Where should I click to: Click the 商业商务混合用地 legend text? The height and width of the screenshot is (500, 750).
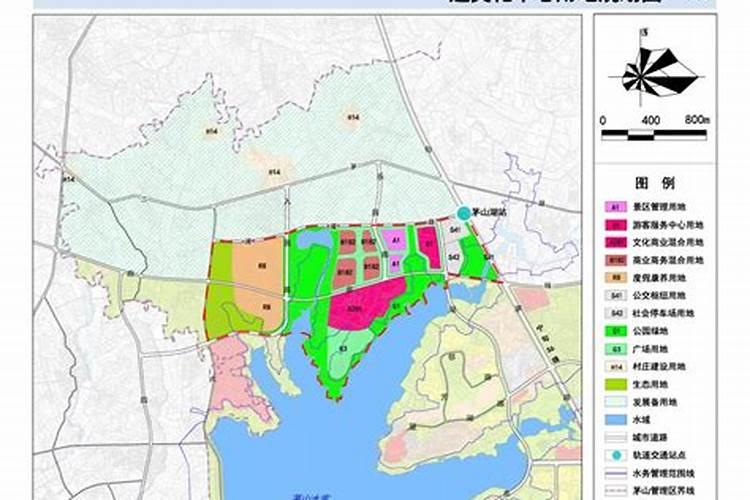pyautogui.click(x=668, y=260)
